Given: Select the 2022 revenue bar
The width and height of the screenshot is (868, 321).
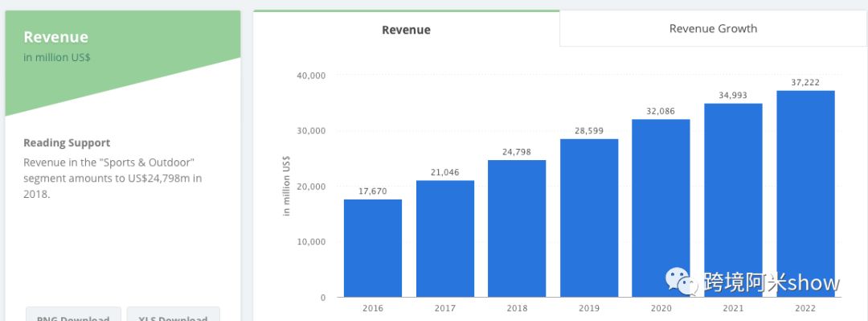Looking at the screenshot, I should click(x=805, y=194).
